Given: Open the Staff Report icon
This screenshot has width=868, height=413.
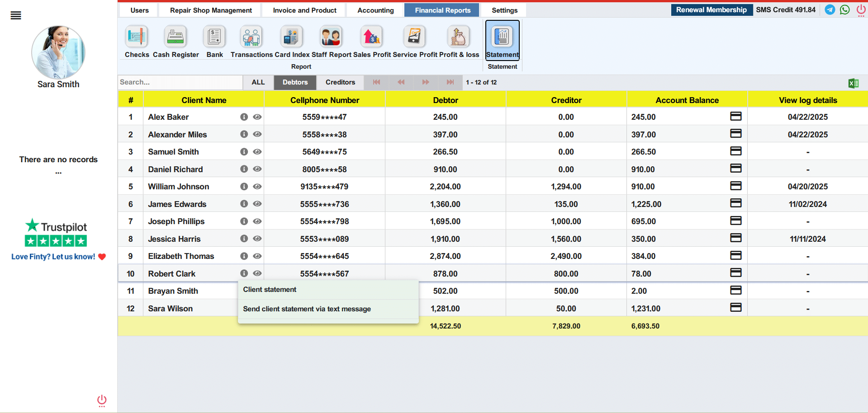Looking at the screenshot, I should pyautogui.click(x=331, y=37).
